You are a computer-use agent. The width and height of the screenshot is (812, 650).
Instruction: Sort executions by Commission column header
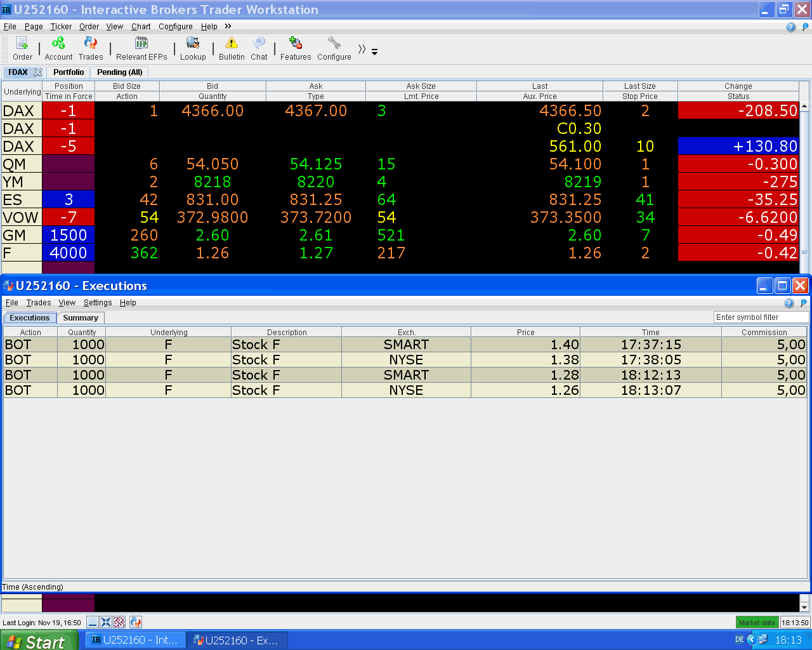point(764,332)
